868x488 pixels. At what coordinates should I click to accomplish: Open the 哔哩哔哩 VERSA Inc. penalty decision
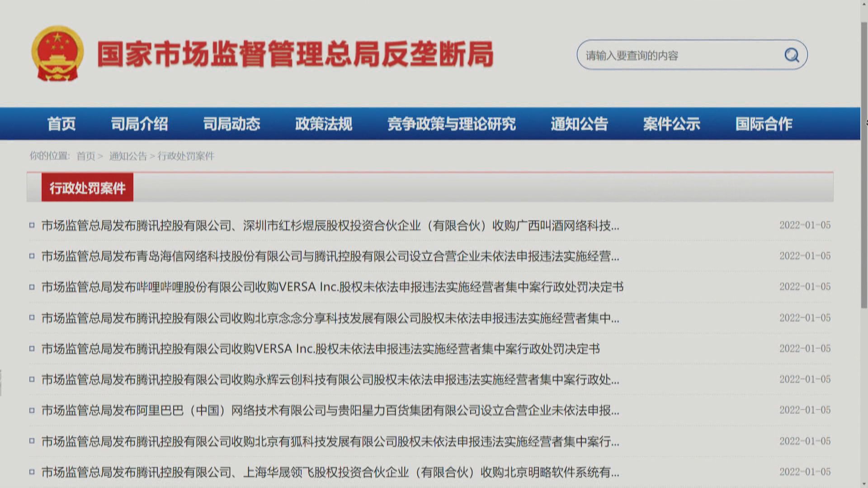[x=332, y=287]
